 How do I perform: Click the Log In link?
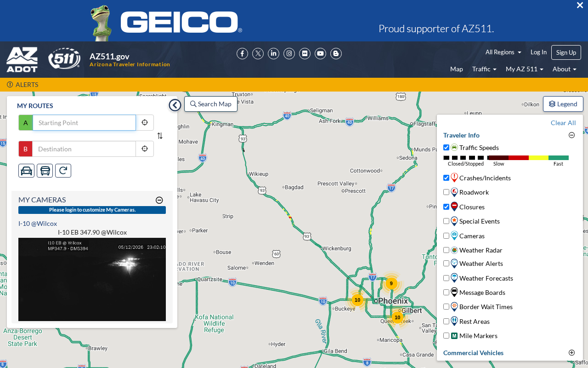point(538,52)
